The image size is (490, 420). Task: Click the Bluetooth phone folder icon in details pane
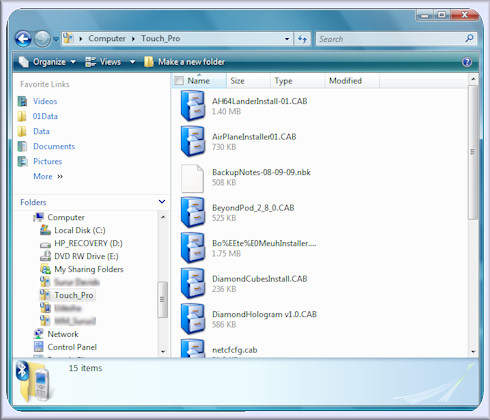[34, 381]
